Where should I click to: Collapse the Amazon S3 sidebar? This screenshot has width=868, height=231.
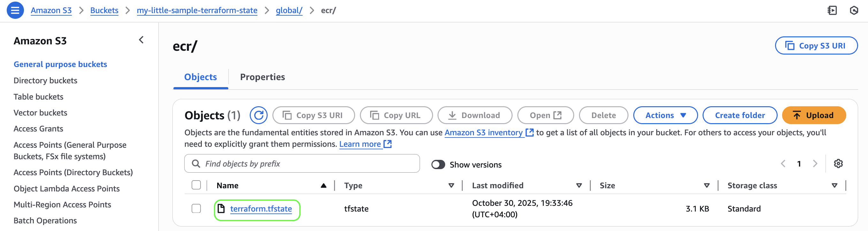[x=141, y=40]
